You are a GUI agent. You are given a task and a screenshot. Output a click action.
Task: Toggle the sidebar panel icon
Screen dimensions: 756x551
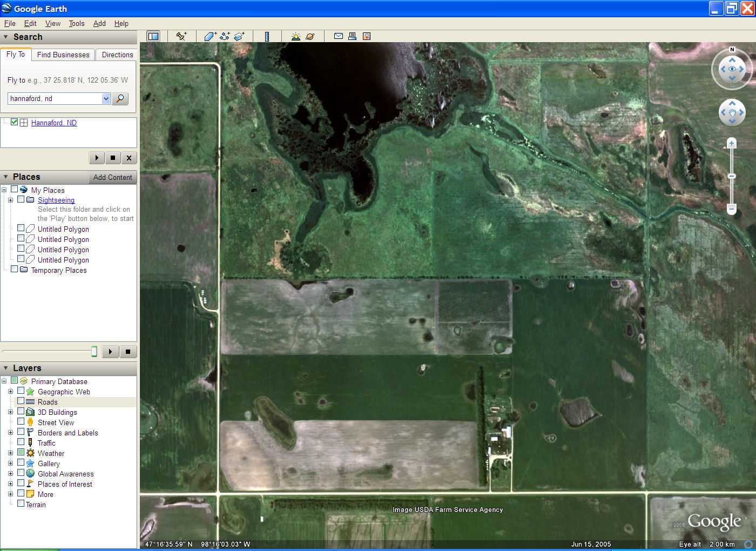(x=153, y=36)
